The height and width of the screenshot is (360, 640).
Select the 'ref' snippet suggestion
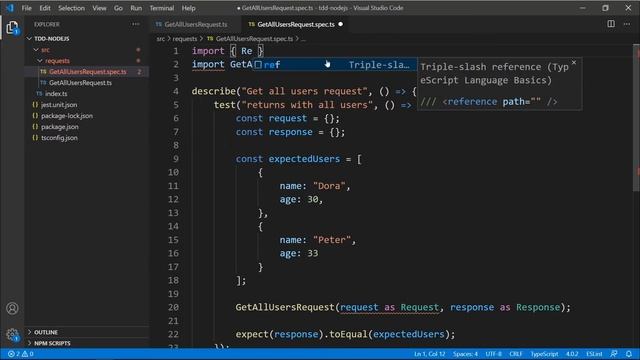(x=334, y=64)
